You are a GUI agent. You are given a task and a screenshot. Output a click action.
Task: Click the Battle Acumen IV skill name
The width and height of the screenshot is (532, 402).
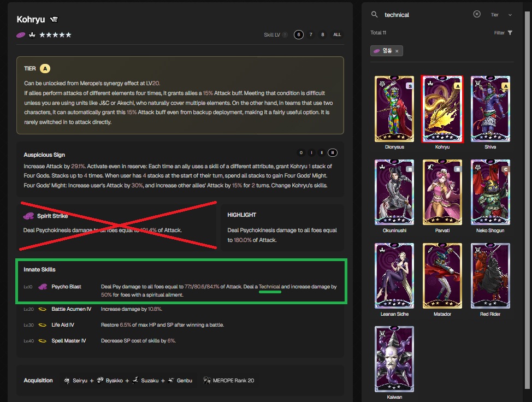(71, 309)
